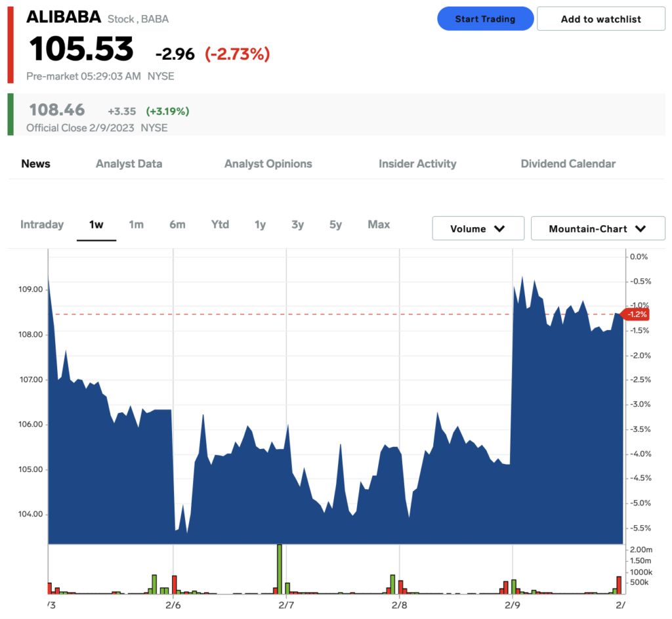Viewport: 672px width, 619px height.
Task: Click the Start Trading button
Action: [485, 19]
